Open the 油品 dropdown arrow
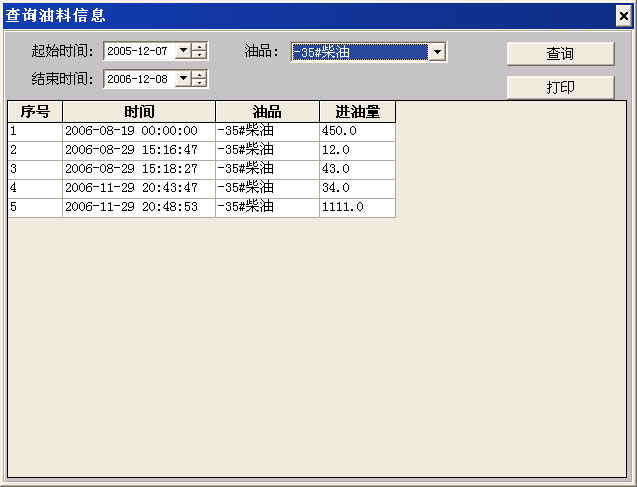This screenshot has height=487, width=637. click(x=436, y=52)
